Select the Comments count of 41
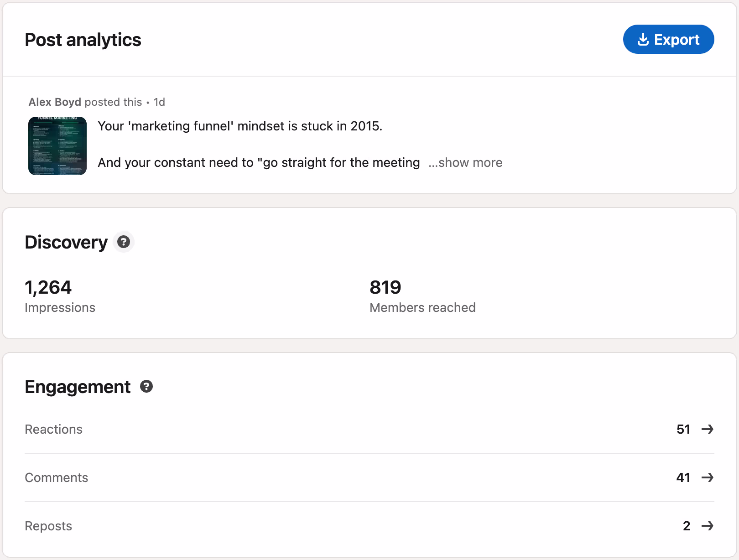 point(683,477)
